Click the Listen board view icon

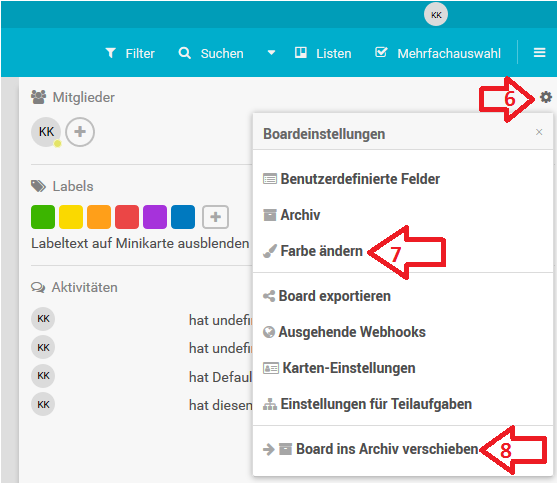301,53
